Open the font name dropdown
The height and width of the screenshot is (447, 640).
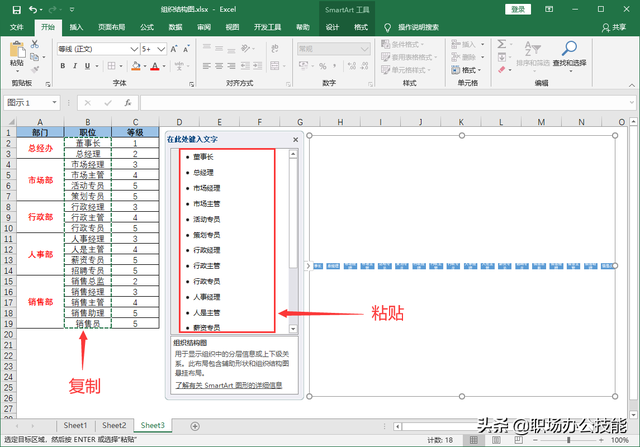[134, 49]
